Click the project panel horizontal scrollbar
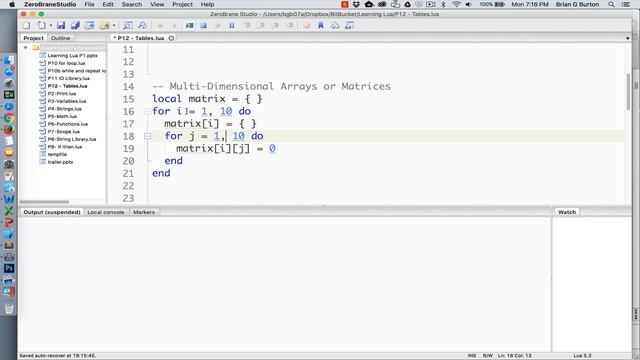 44,202
